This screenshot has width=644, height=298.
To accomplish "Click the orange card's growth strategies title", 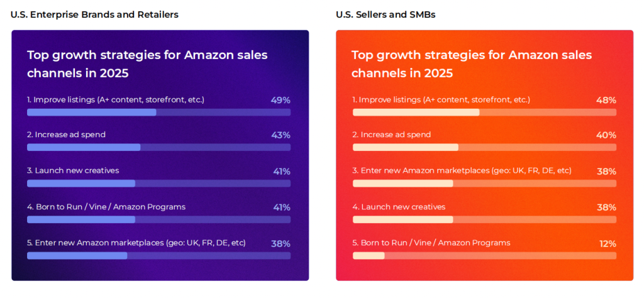I will pos(472,63).
